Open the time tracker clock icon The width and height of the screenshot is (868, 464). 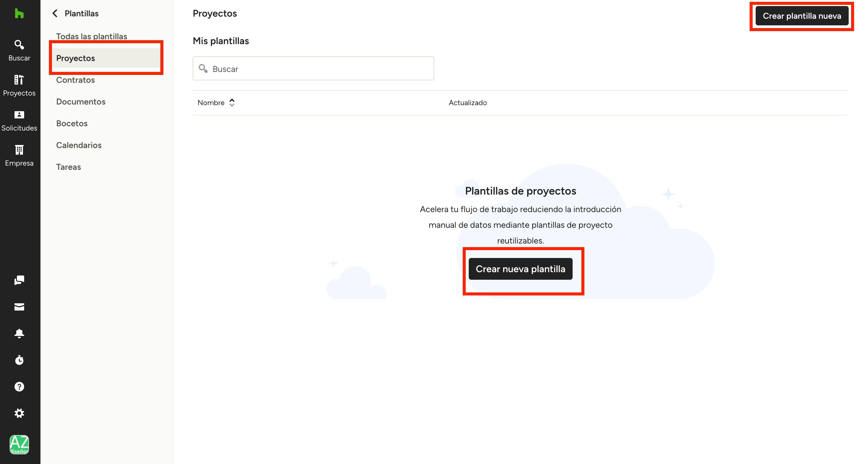[19, 360]
